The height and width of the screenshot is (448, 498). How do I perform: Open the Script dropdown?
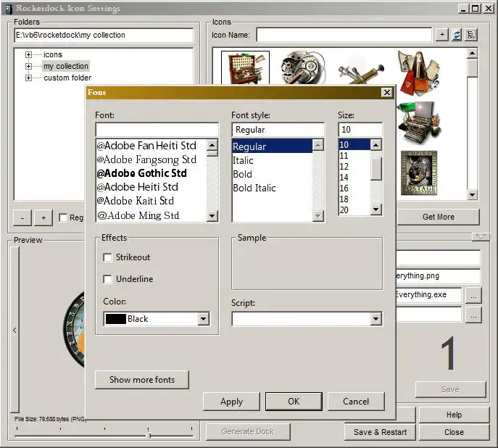tap(375, 319)
